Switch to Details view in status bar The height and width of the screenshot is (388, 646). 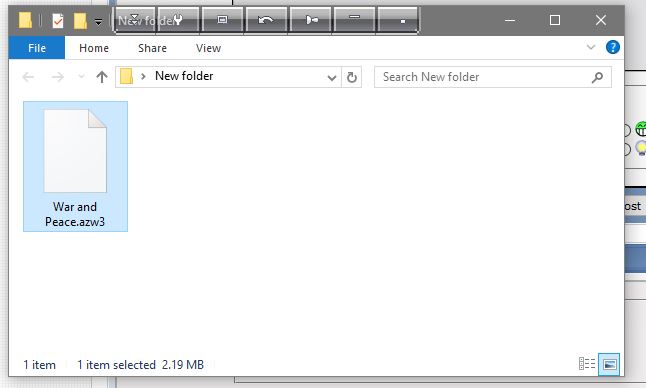587,364
